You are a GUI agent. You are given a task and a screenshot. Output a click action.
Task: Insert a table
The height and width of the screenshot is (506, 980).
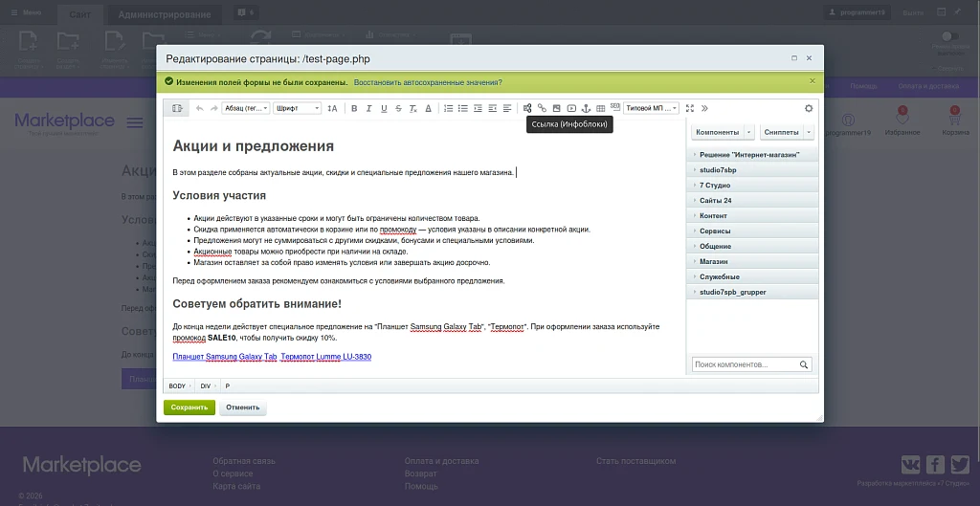[x=601, y=108]
